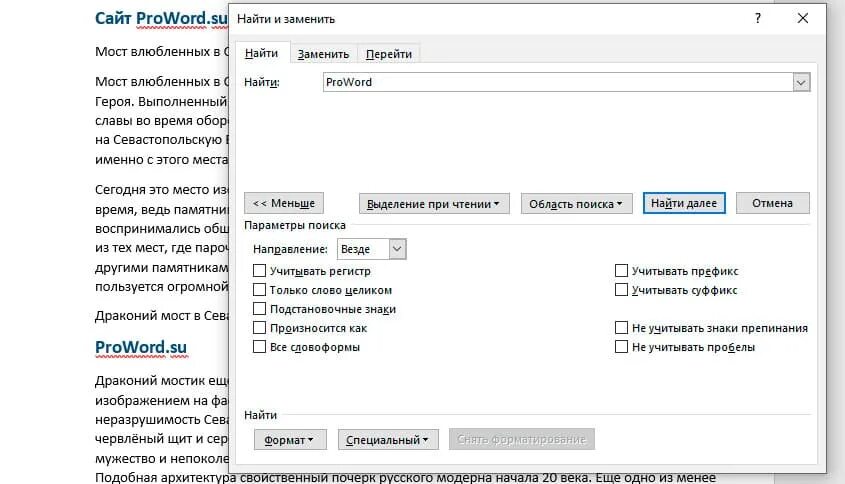
Task: Click the Сайт ProWord.su document title
Action: [161, 18]
